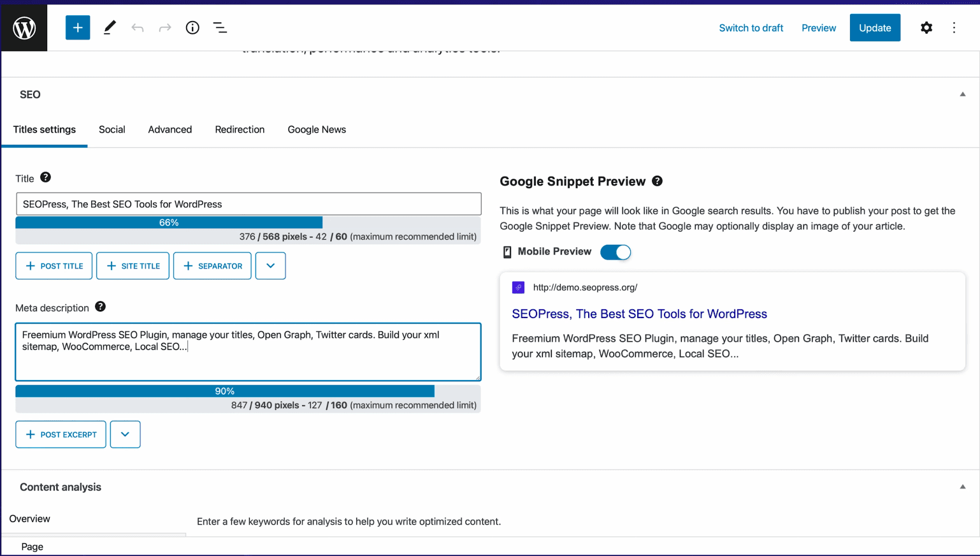
Task: Click the title 66% progress bar
Action: click(169, 223)
